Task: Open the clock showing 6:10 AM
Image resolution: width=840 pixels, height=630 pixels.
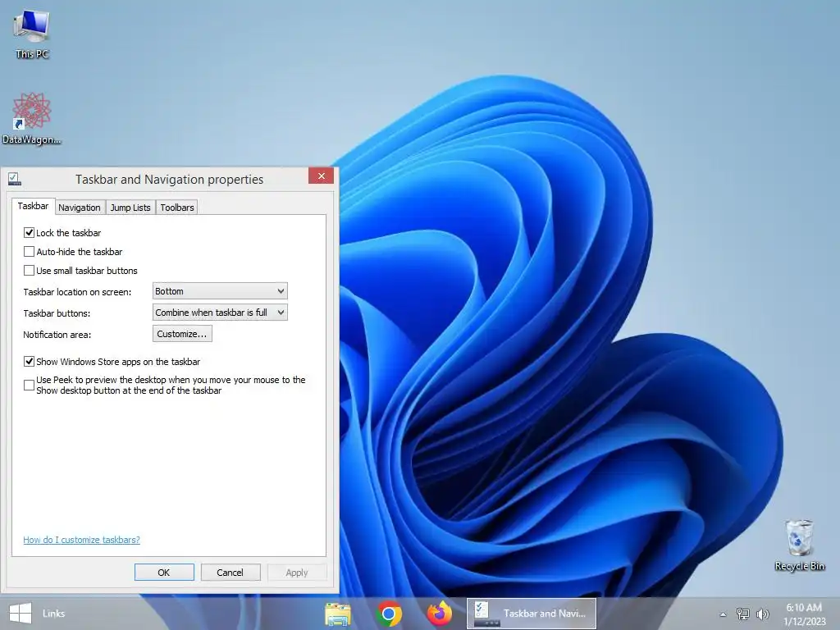Action: point(804,608)
